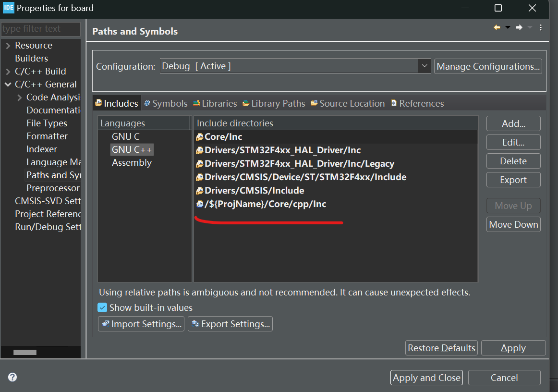Viewport: 558px width, 392px height.
Task: Toggle the Show built-in values checkbox
Action: click(102, 307)
